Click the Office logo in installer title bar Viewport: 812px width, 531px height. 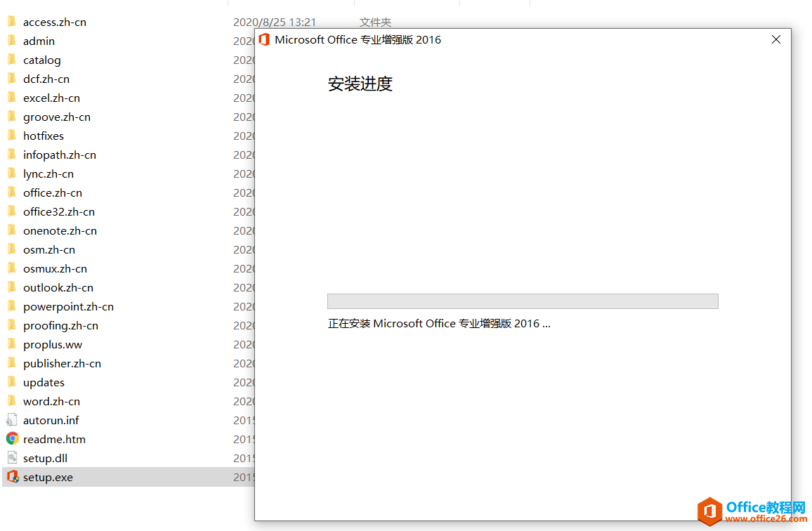264,39
